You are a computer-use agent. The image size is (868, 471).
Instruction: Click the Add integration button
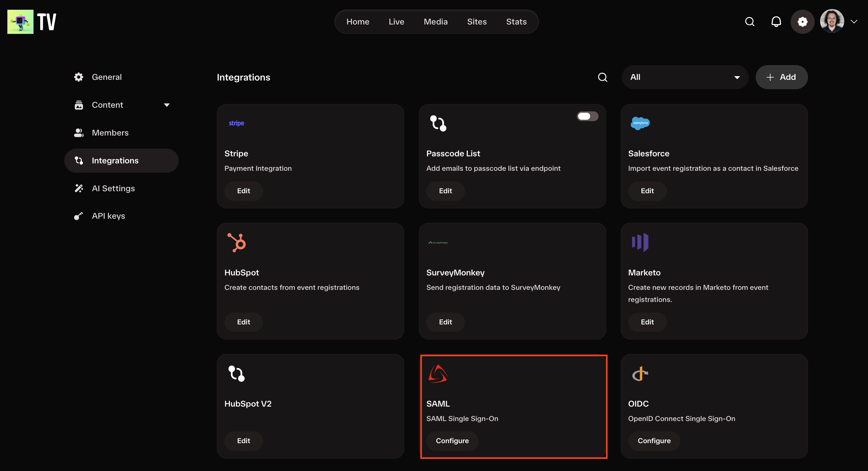pyautogui.click(x=781, y=77)
